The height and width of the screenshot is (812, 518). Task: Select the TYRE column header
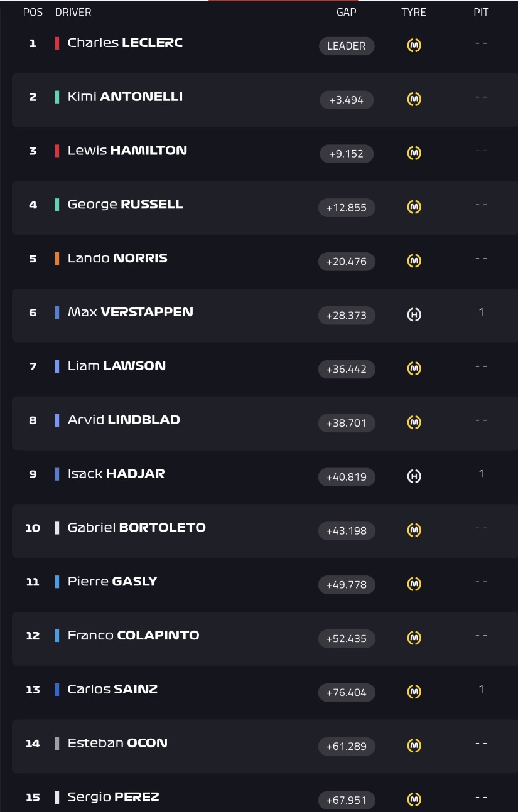(414, 12)
